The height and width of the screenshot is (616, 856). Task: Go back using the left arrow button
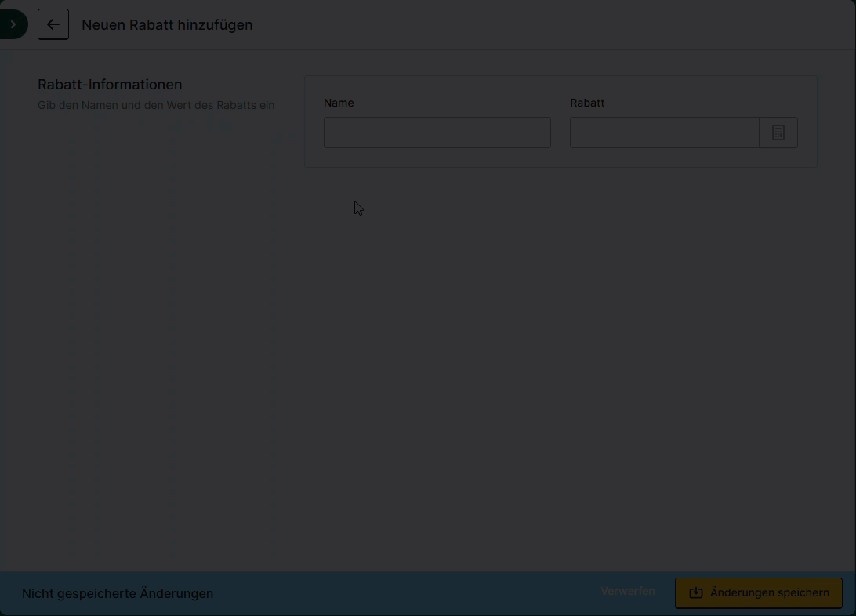click(x=53, y=25)
